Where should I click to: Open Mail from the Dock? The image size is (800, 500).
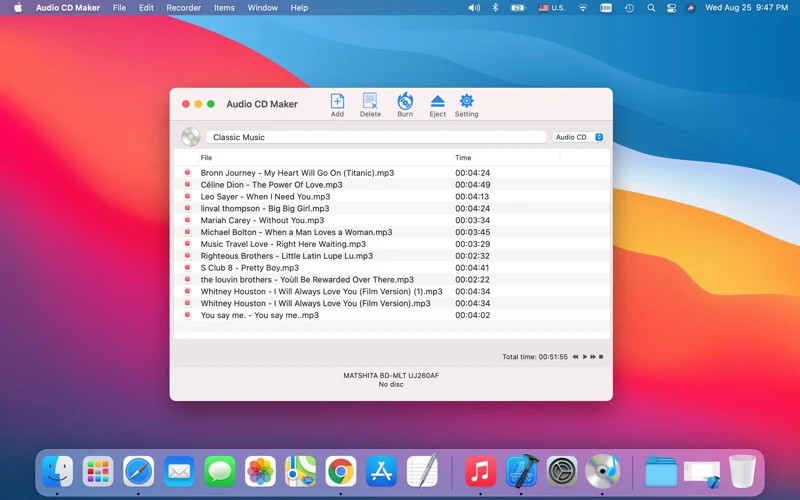(x=179, y=471)
